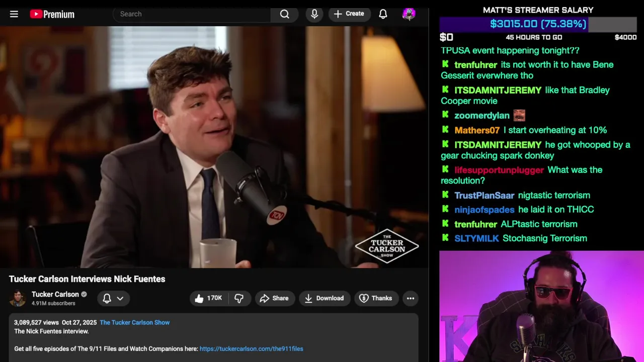Open the Tucker Carlson channel name
This screenshot has width=644, height=362.
55,294
